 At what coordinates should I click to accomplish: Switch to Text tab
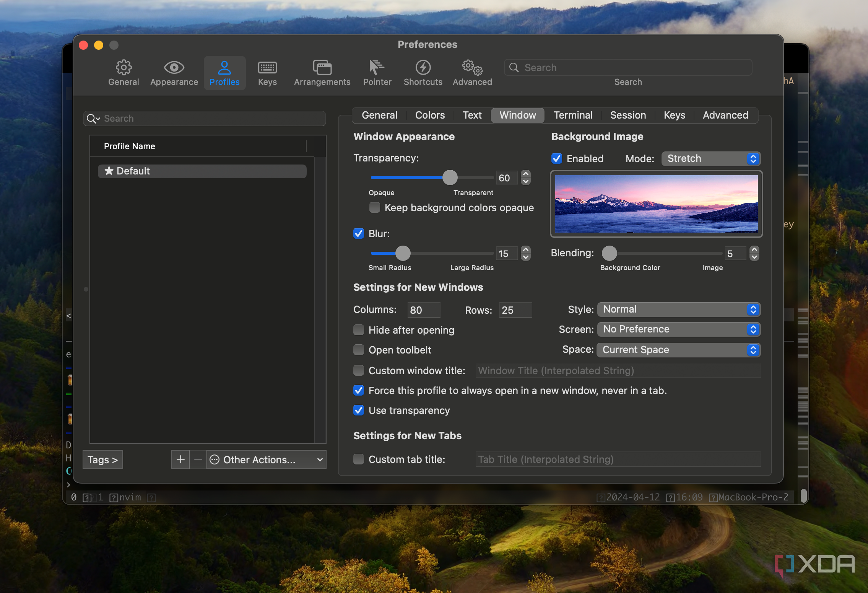click(472, 115)
